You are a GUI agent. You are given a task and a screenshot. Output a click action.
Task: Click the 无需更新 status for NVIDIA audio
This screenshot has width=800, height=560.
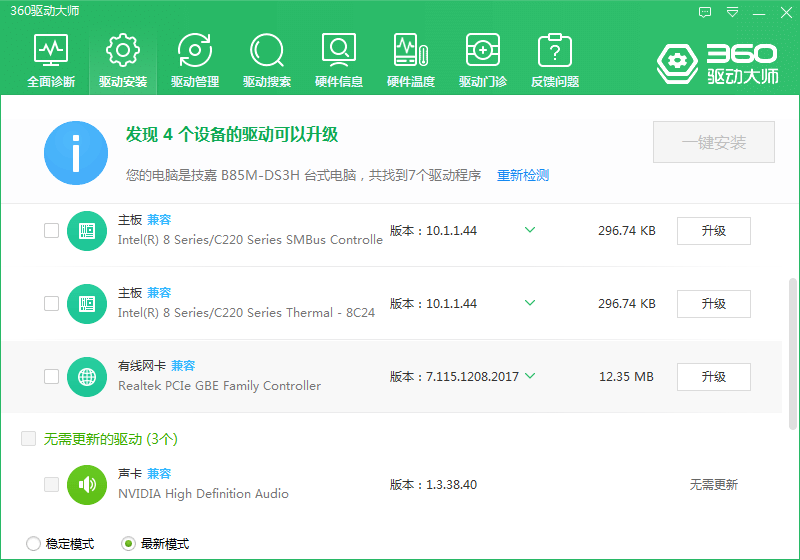click(x=714, y=485)
